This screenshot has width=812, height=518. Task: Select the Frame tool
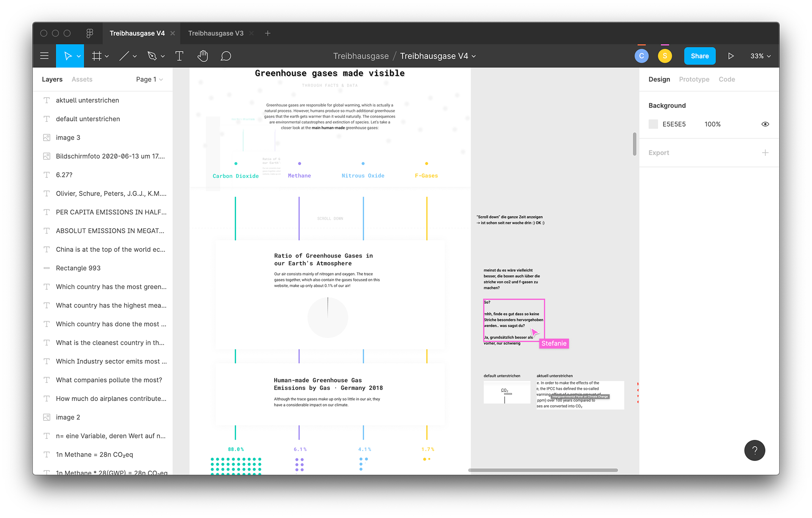(97, 56)
